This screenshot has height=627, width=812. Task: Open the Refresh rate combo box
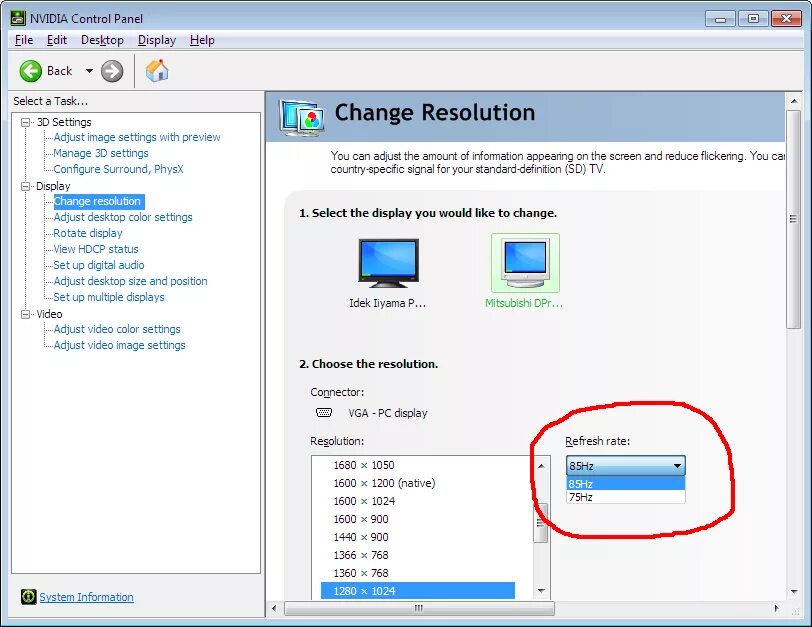point(626,465)
